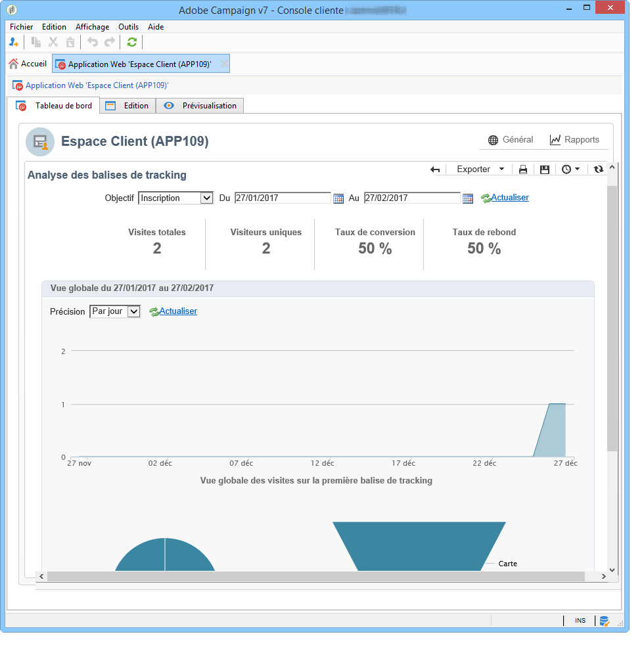Viewport: 644px width, 649px height.
Task: Open the Du date calendar picker
Action: (x=338, y=198)
